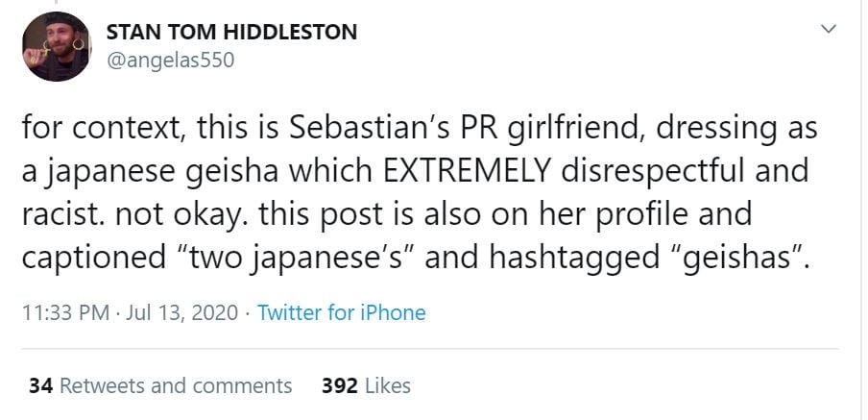View the 392 Likes list
Image resolution: width=868 pixels, height=420 pixels.
click(x=366, y=385)
